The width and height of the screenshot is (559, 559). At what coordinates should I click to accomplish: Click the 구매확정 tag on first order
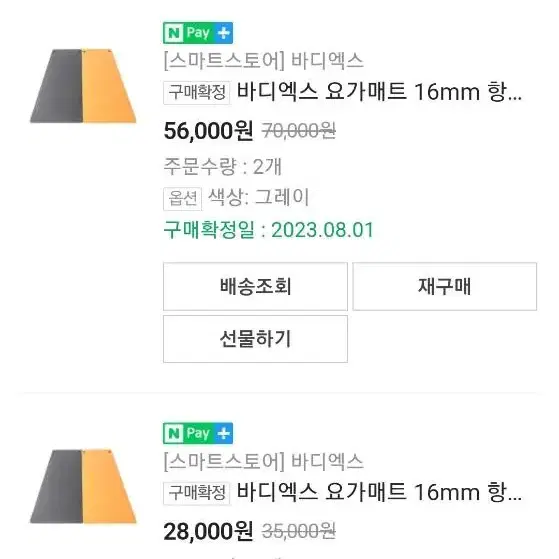click(x=196, y=92)
